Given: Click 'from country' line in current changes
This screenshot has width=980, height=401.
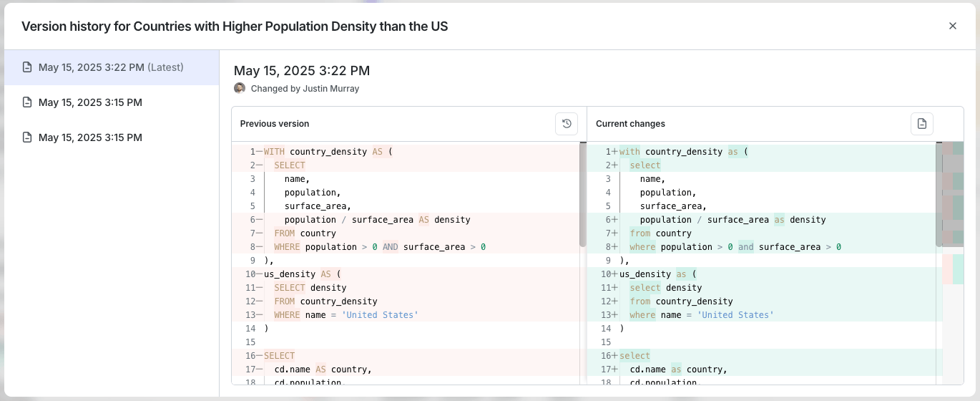Looking at the screenshot, I should [x=660, y=233].
